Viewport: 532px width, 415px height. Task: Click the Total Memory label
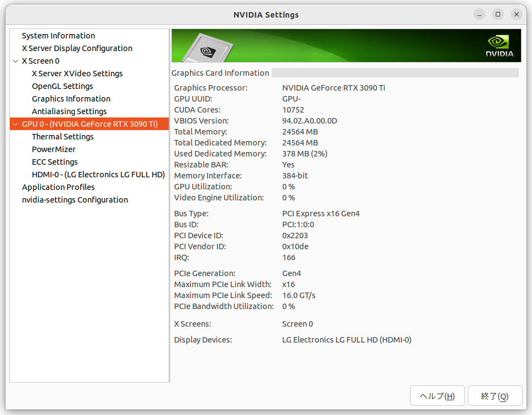[x=200, y=132]
